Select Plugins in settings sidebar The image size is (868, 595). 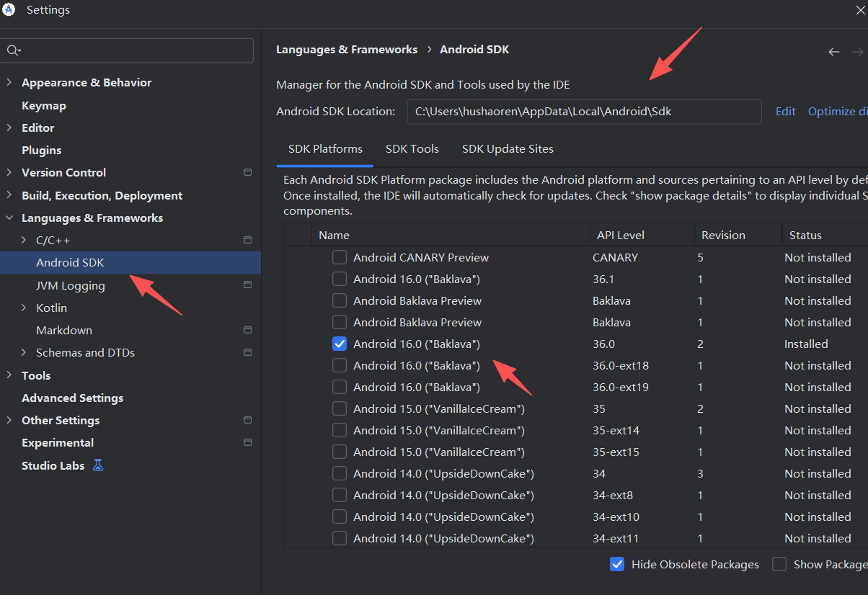41,151
